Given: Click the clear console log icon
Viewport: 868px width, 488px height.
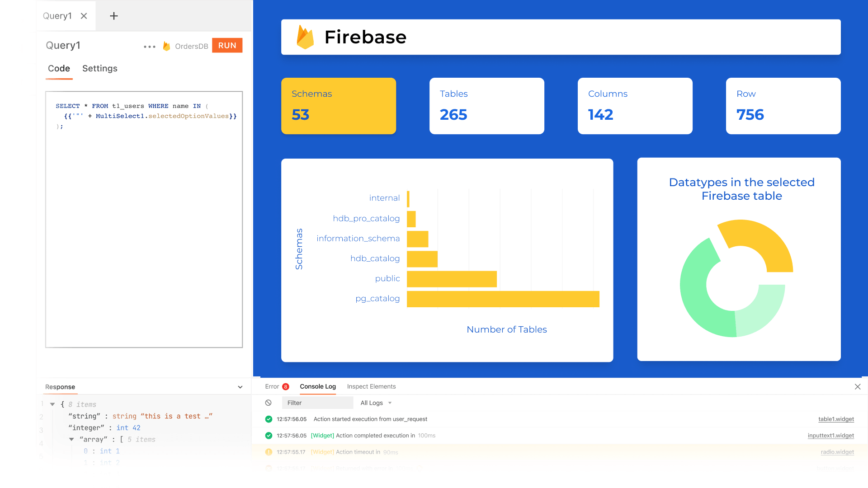Looking at the screenshot, I should pyautogui.click(x=269, y=403).
